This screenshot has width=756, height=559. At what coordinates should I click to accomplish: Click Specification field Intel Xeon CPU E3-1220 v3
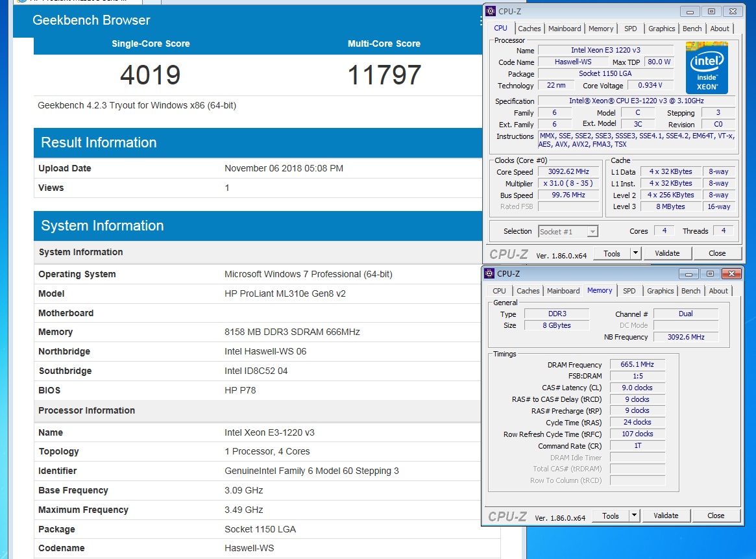point(637,101)
